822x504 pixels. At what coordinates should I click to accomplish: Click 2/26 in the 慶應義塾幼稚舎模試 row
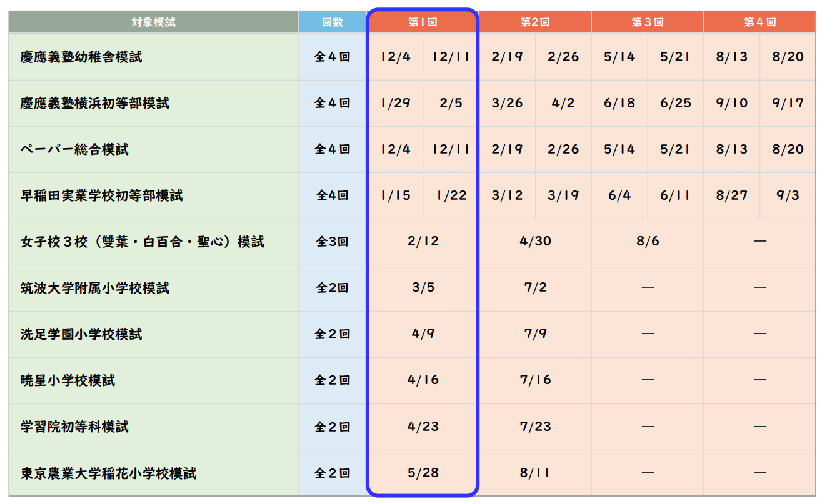click(x=563, y=57)
